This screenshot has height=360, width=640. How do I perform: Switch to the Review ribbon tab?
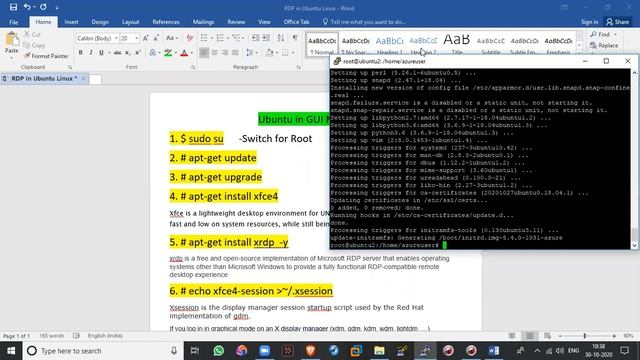(x=236, y=22)
